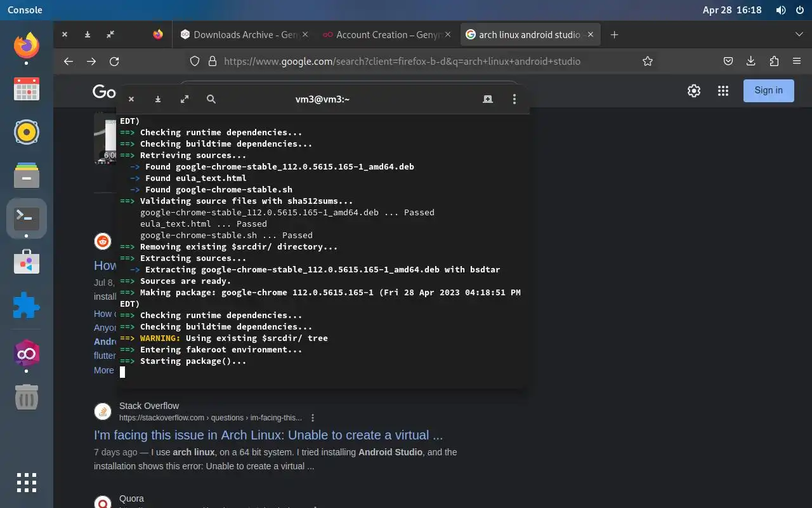Click the Google Sign in button

(x=769, y=91)
